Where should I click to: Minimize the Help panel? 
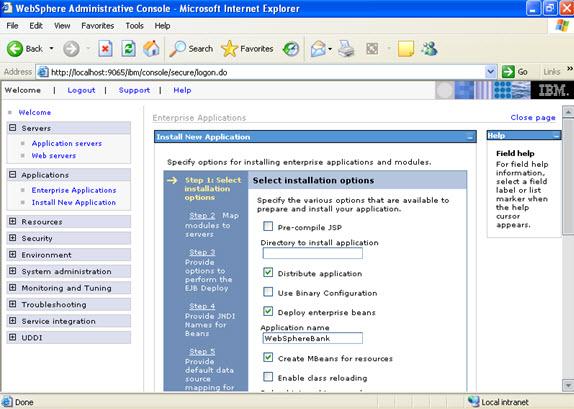click(556, 136)
